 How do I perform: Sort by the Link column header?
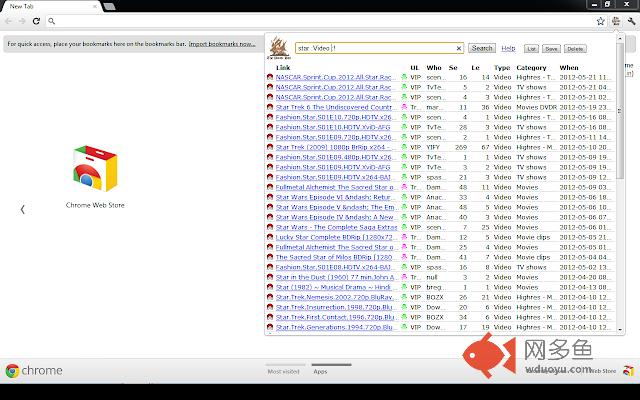click(x=283, y=68)
